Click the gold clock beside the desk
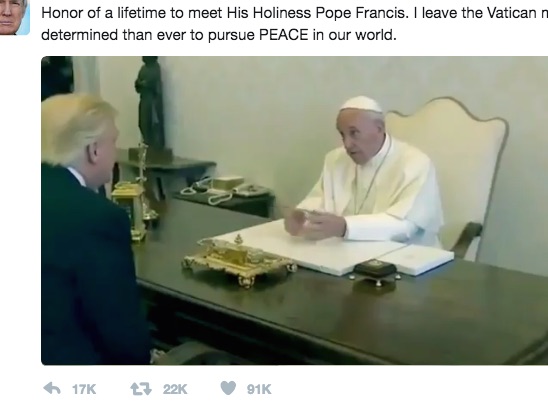 129,210
